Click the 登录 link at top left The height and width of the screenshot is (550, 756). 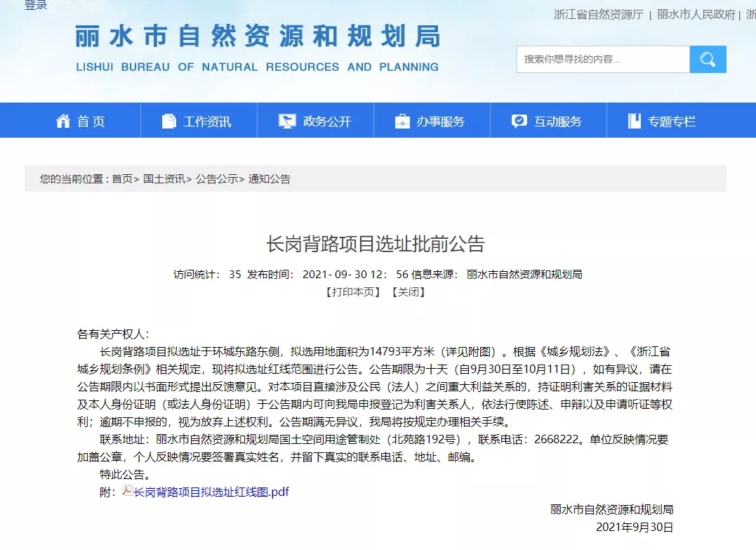click(36, 5)
